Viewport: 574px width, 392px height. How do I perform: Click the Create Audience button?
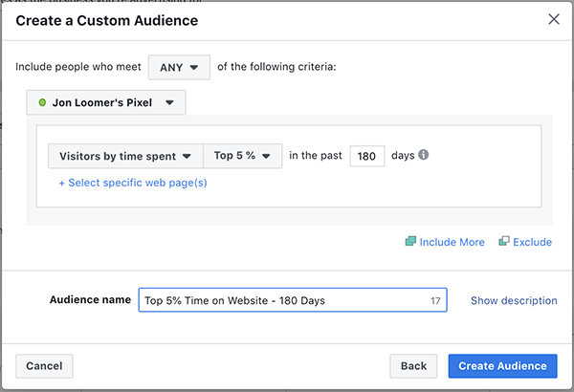pyautogui.click(x=502, y=366)
